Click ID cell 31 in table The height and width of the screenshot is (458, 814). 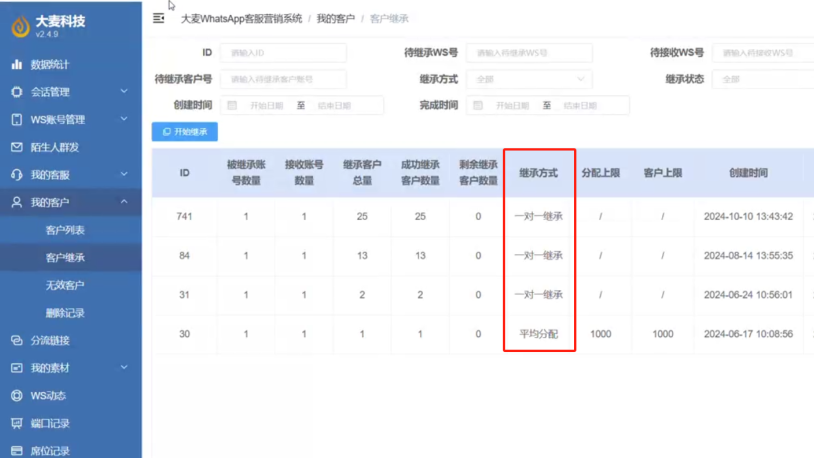click(184, 294)
